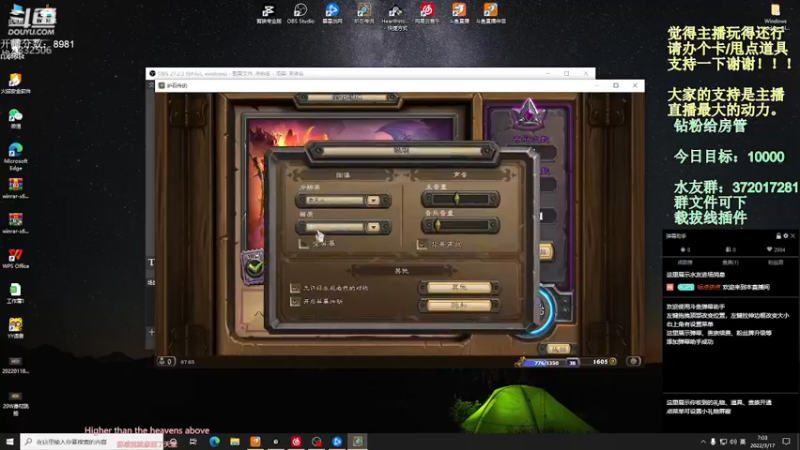Viewport: 800px width, 450px height.
Task: Open the blue Baofeng video player desktop shortcut
Action: [332, 13]
